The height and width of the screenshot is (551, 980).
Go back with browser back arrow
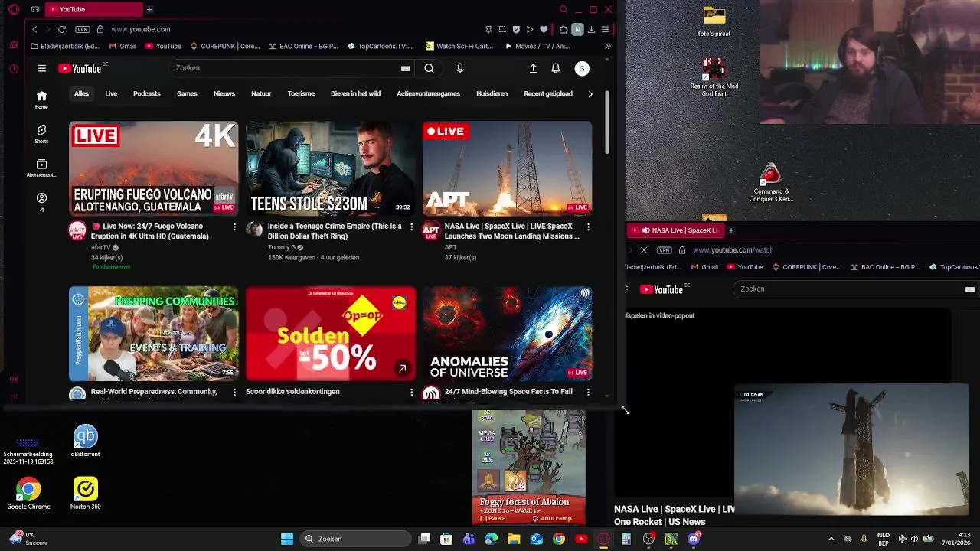[34, 29]
